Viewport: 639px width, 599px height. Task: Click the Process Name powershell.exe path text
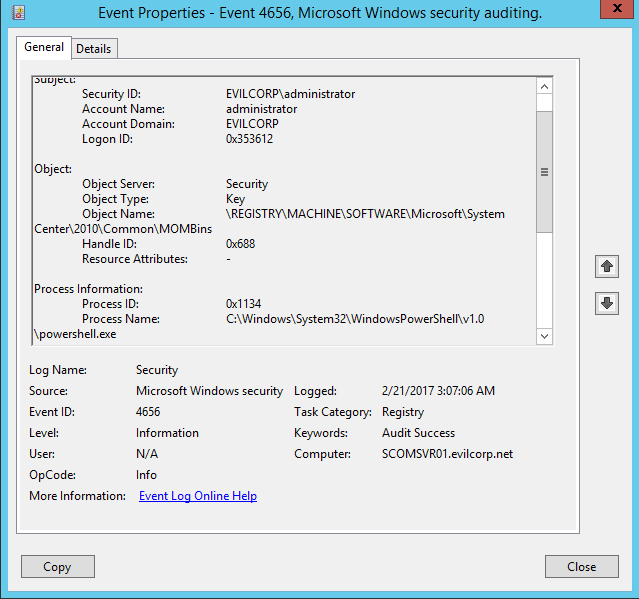(x=355, y=319)
